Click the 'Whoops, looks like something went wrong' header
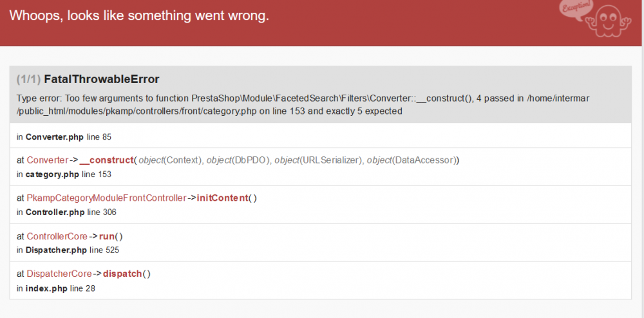The image size is (644, 318). tap(139, 15)
